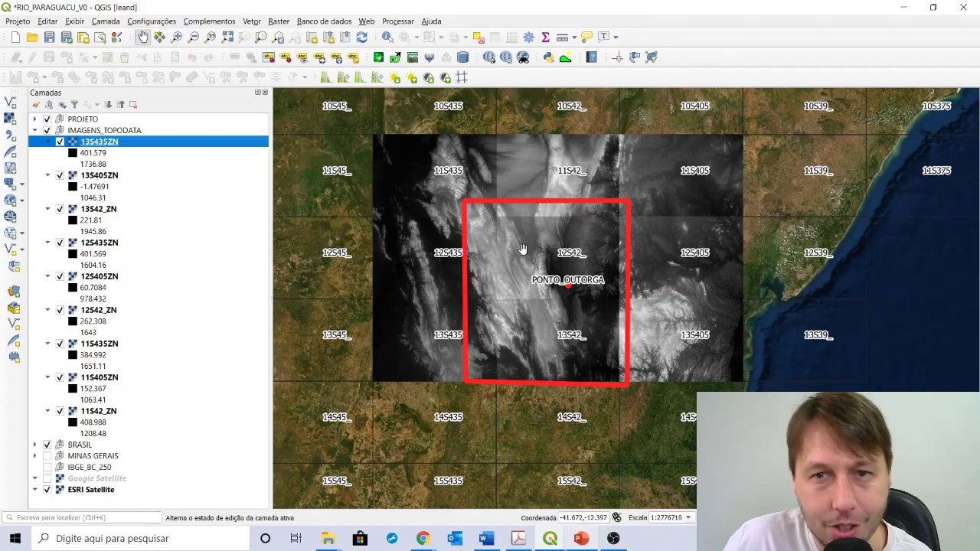980x551 pixels.
Task: Open the Camada menu
Action: pos(106,21)
